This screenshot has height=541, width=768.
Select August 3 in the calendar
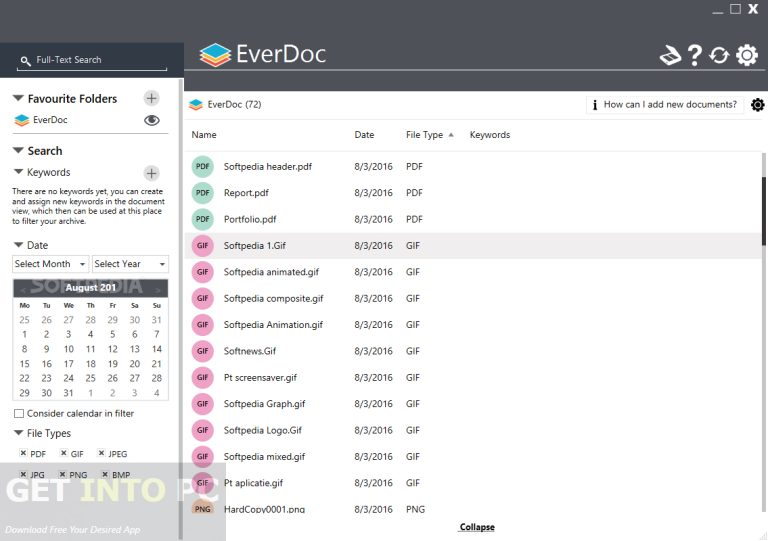(69, 334)
